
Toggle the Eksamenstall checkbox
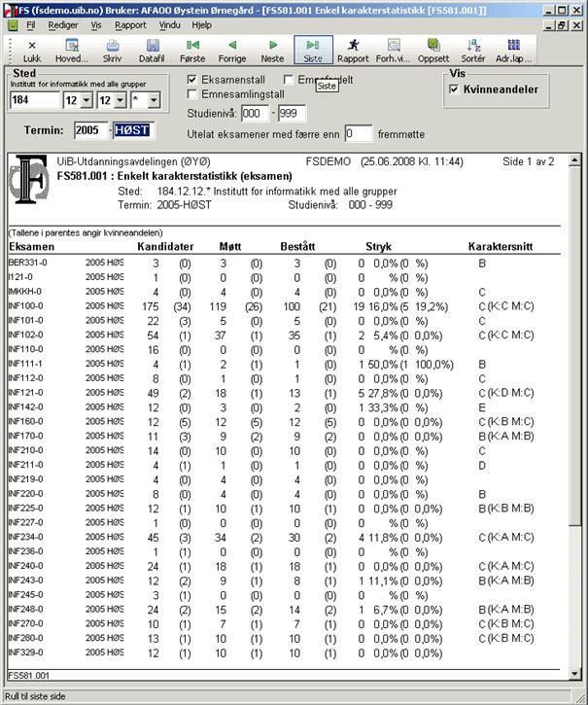[x=192, y=80]
